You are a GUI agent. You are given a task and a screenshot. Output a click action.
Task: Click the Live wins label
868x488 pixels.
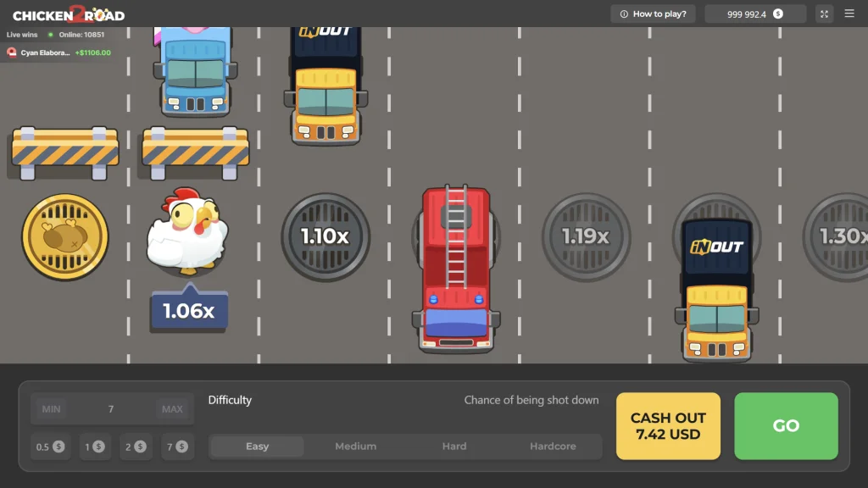[x=22, y=34]
